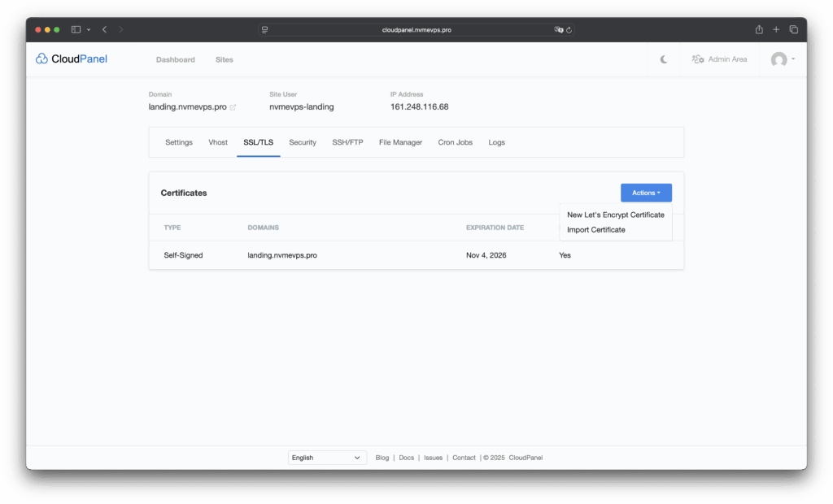
Task: Click the Safari sidebar toggle icon
Action: click(76, 29)
